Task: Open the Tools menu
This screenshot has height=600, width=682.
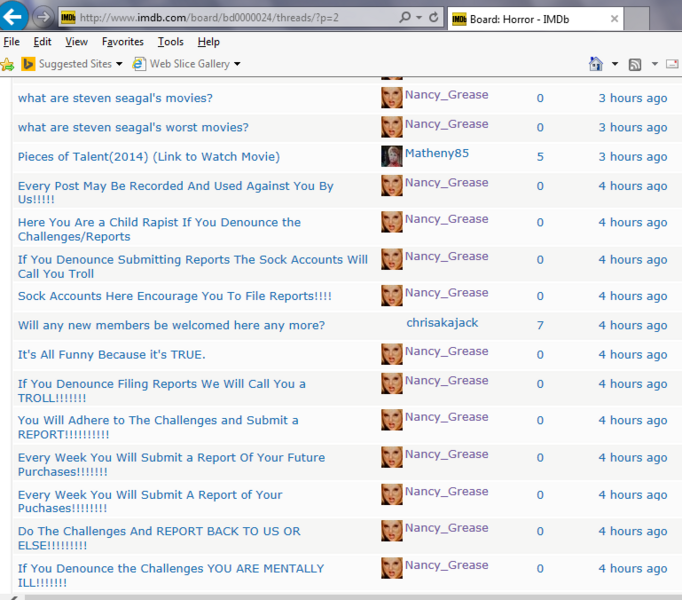Action: [170, 42]
